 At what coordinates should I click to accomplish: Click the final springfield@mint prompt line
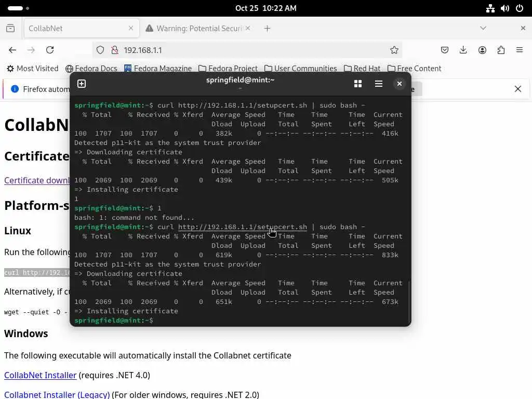tap(114, 320)
